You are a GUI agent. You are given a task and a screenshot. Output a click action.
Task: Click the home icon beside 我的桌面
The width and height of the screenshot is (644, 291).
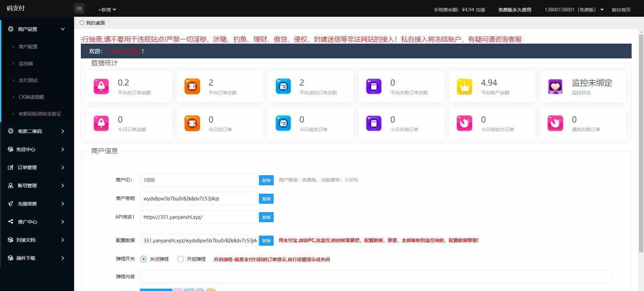(82, 22)
